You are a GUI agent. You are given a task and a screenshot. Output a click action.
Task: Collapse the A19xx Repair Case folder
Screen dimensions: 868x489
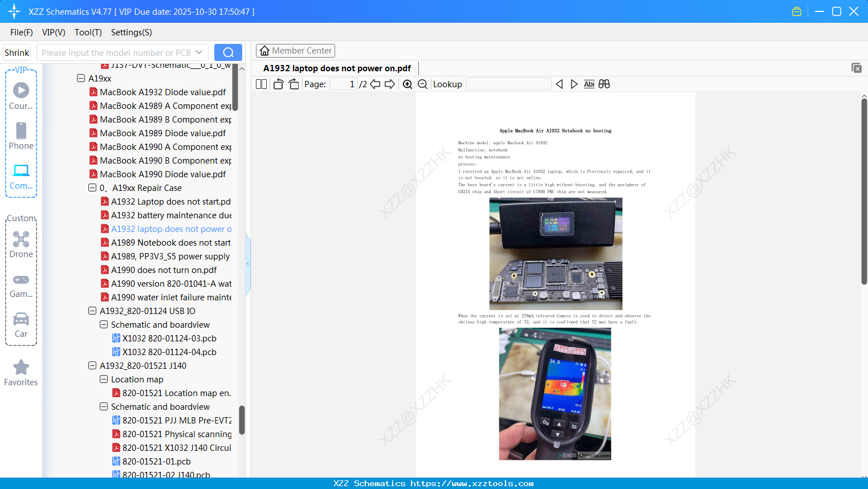[92, 188]
